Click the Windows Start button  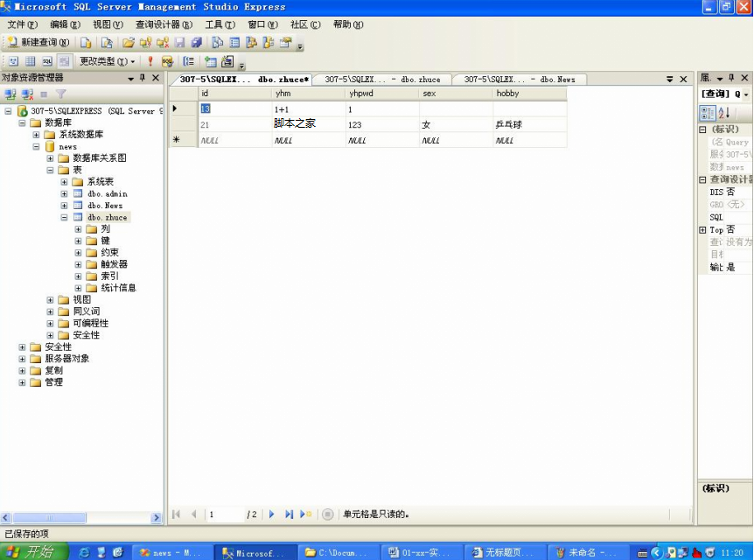click(33, 552)
